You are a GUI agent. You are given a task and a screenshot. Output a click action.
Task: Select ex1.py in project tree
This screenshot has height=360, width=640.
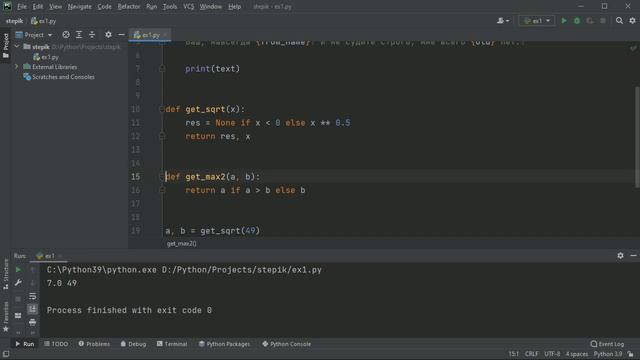tap(46, 57)
